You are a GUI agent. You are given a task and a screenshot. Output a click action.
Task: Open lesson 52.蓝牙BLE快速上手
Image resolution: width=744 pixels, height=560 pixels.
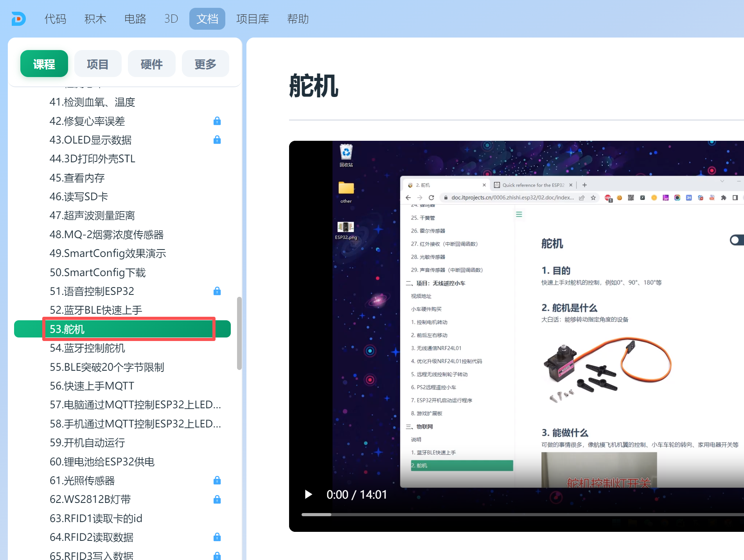(96, 310)
